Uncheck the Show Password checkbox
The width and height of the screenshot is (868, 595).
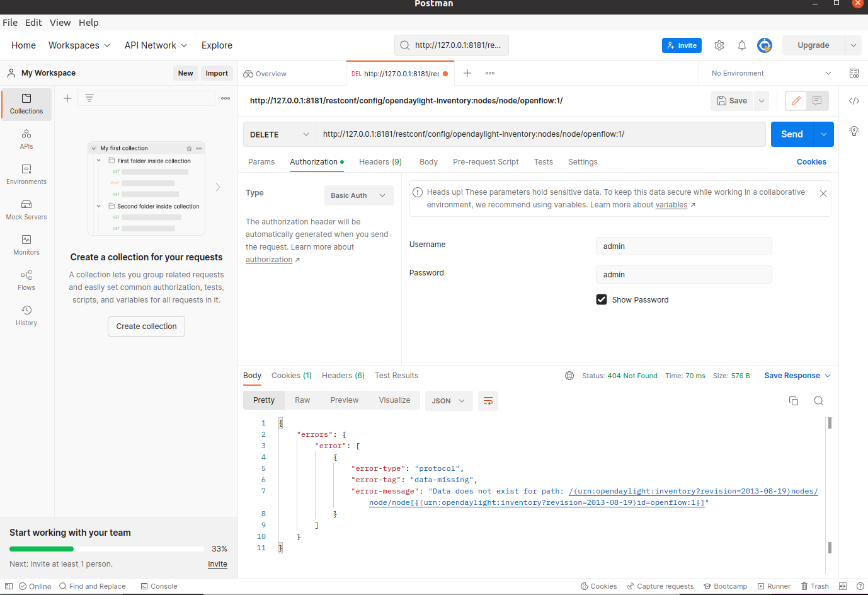point(602,299)
